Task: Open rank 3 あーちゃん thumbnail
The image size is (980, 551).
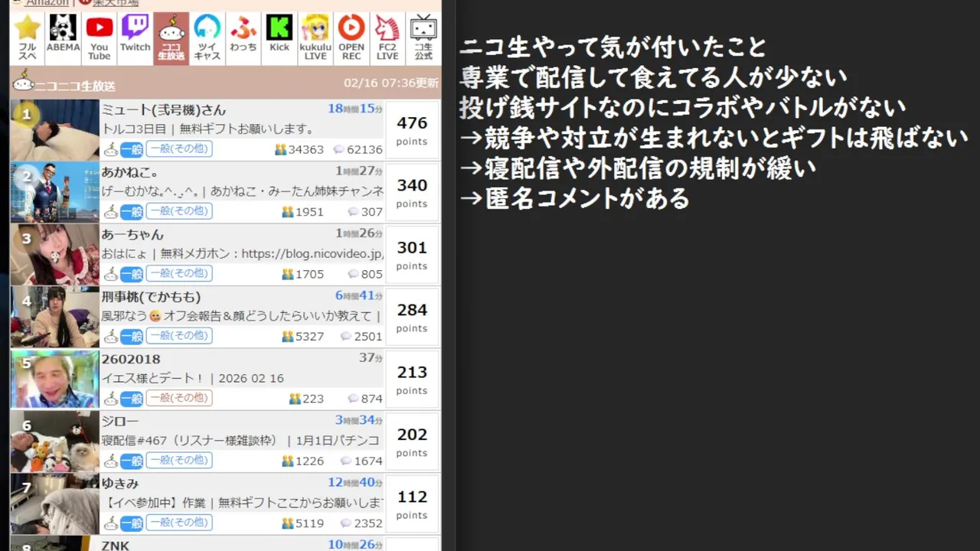Action: (x=55, y=254)
